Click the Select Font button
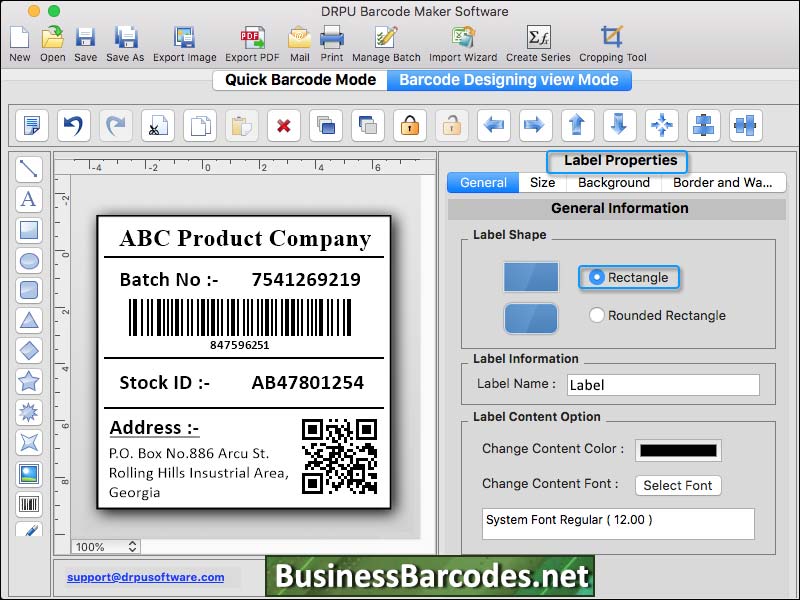 point(678,485)
